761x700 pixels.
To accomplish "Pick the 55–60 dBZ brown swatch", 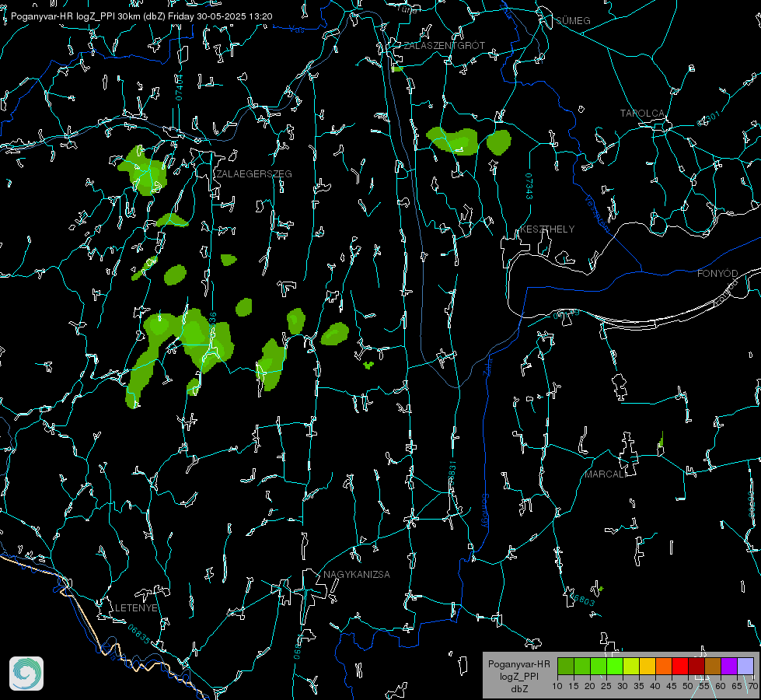I will 713,666.
